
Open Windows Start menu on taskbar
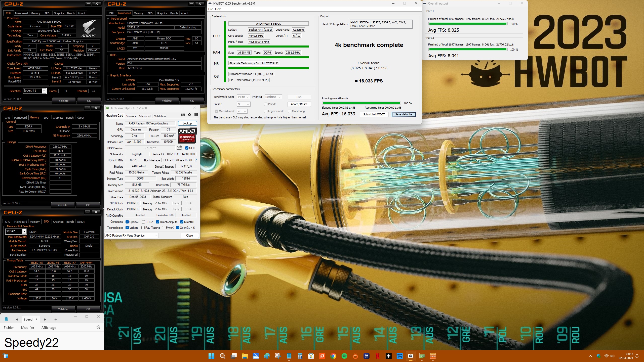(211, 356)
